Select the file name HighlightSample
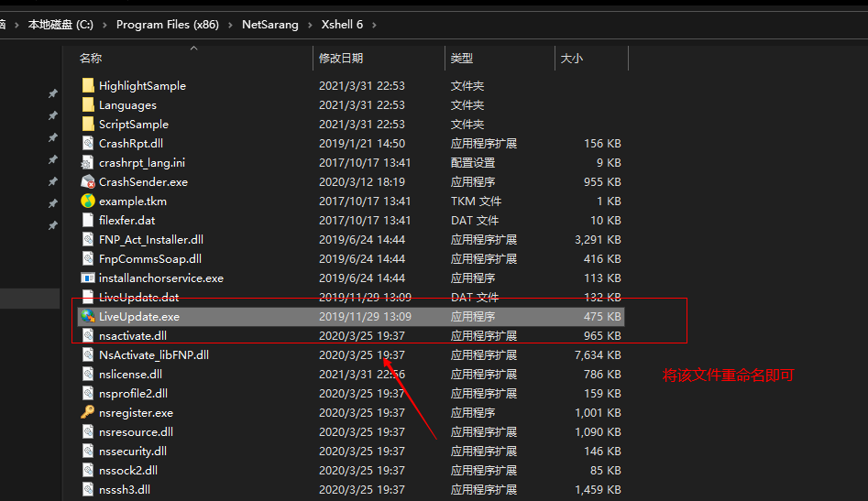 tap(142, 86)
